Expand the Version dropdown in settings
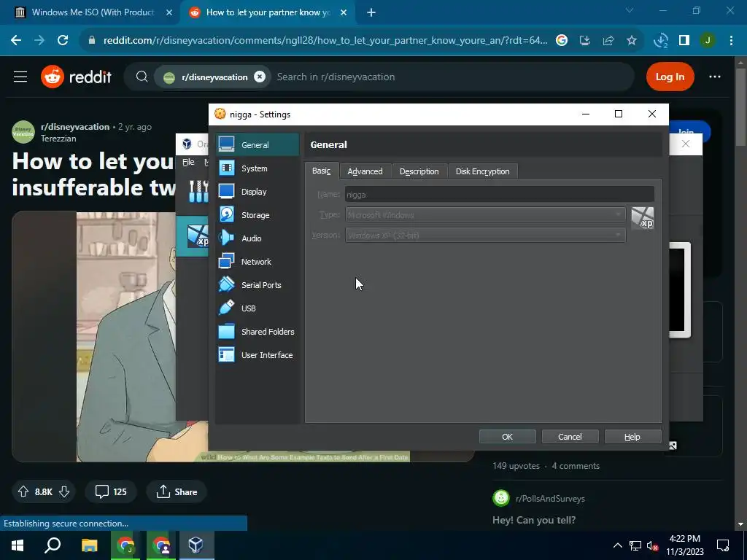Image resolution: width=747 pixels, height=560 pixels. point(485,235)
